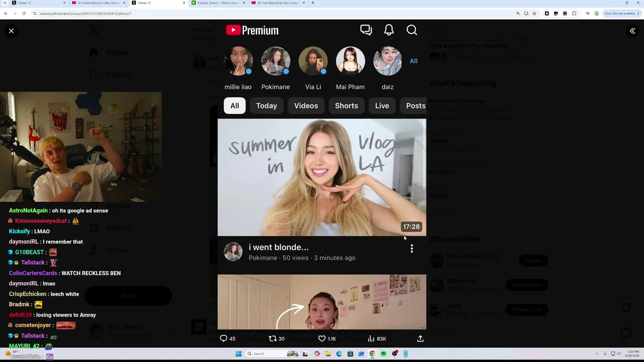Open Pokimane's channel avatar in subscriptions row
Screen dimensions: 644x362
pyautogui.click(x=276, y=61)
